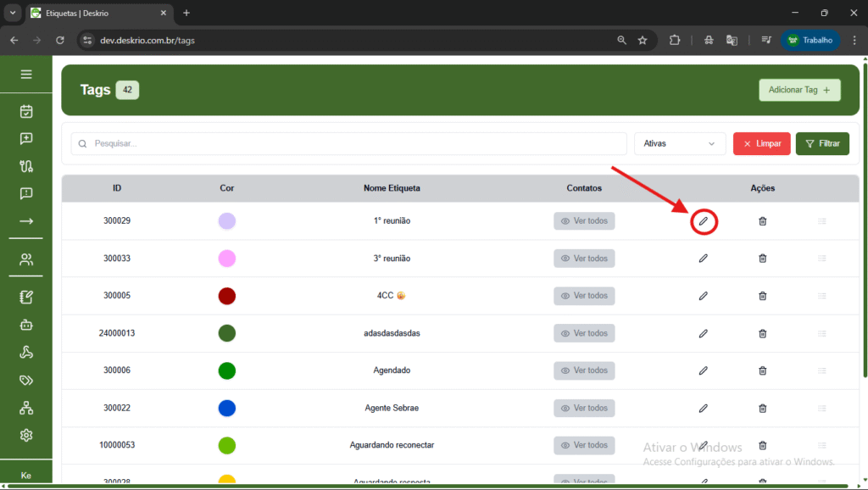Open the settings gear in the sidebar

coord(26,435)
